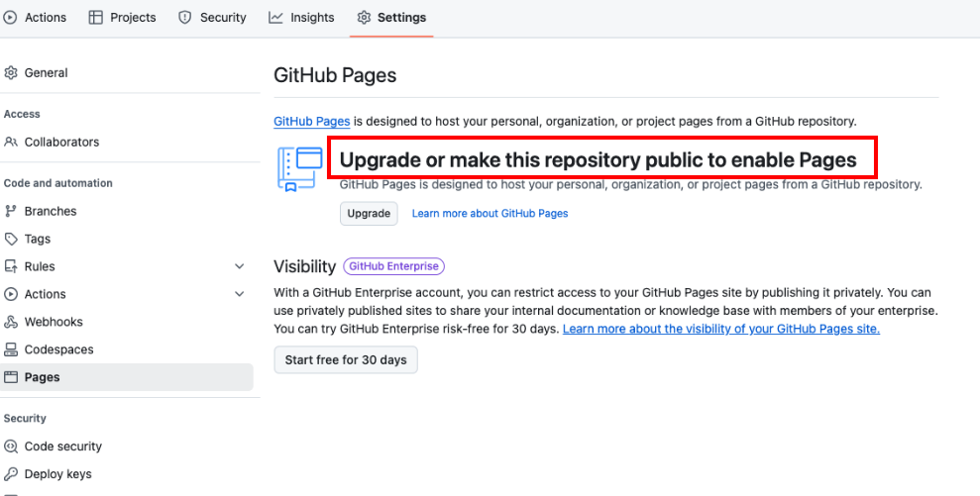Click the Actions play icon in top nav
980x496 pixels.
[x=10, y=18]
